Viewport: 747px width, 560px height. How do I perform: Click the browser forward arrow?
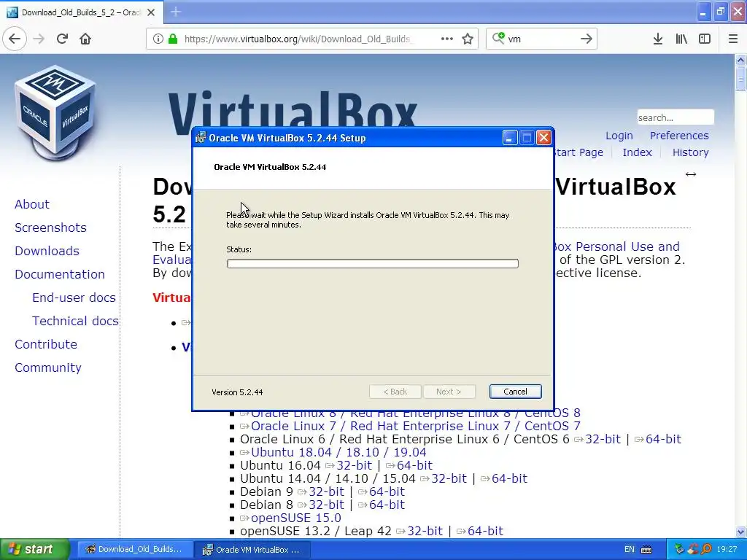tap(39, 39)
